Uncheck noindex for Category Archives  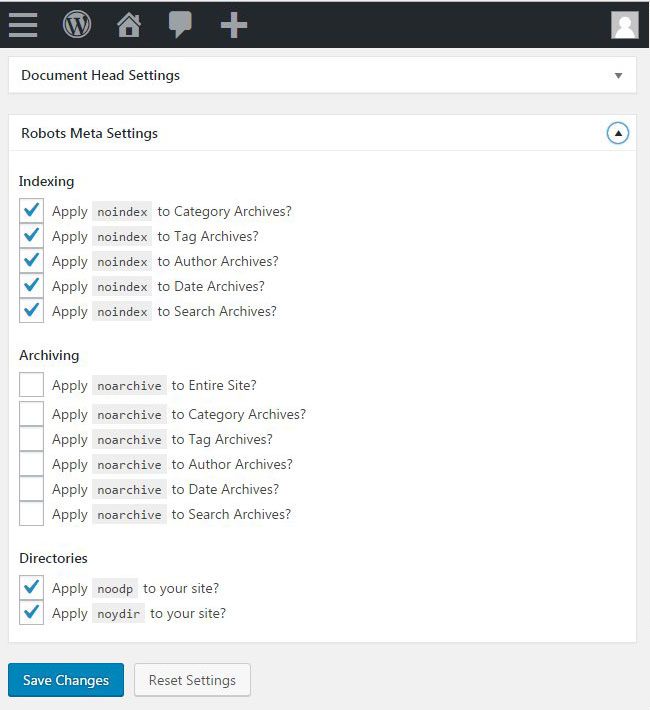pyautogui.click(x=31, y=211)
